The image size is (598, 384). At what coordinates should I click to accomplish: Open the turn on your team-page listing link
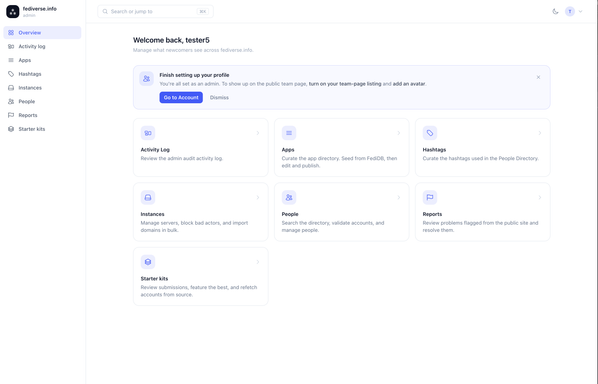345,84
